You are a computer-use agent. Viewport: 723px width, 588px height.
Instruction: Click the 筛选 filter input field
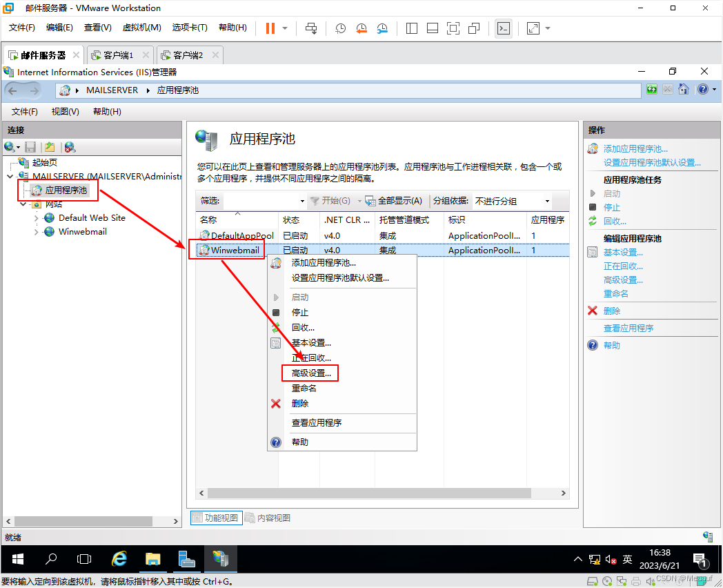[261, 201]
